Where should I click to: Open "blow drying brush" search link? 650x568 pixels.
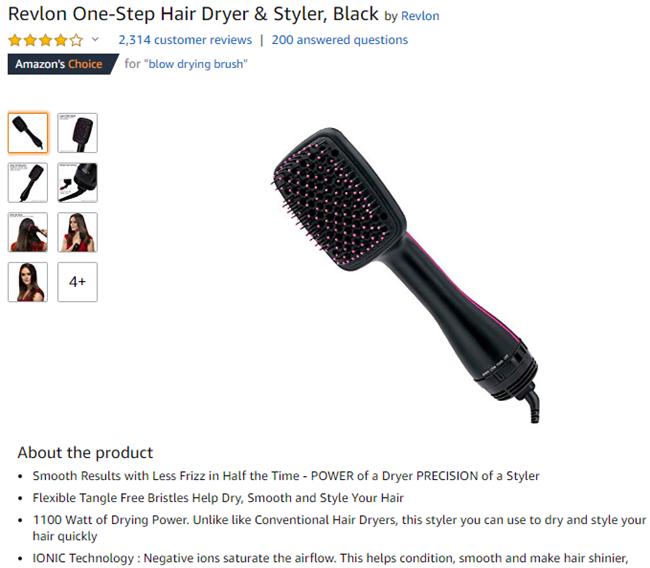pyautogui.click(x=196, y=64)
